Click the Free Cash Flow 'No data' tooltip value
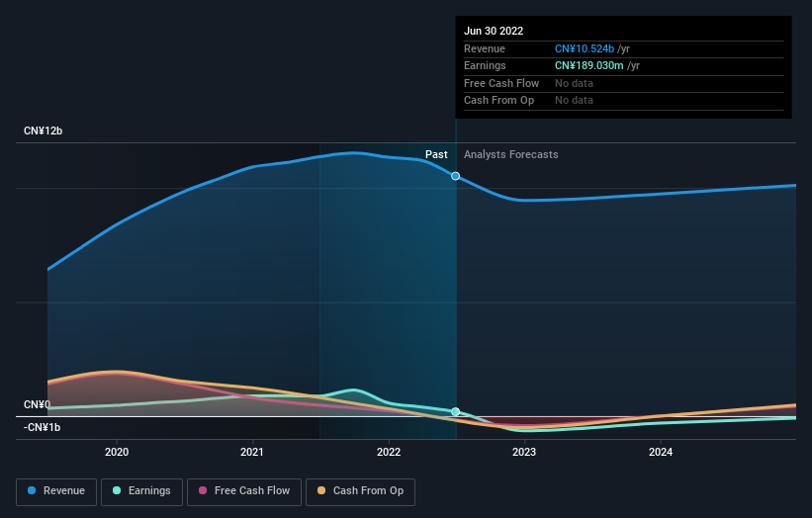Screen dimensions: 812x518 [x=574, y=83]
